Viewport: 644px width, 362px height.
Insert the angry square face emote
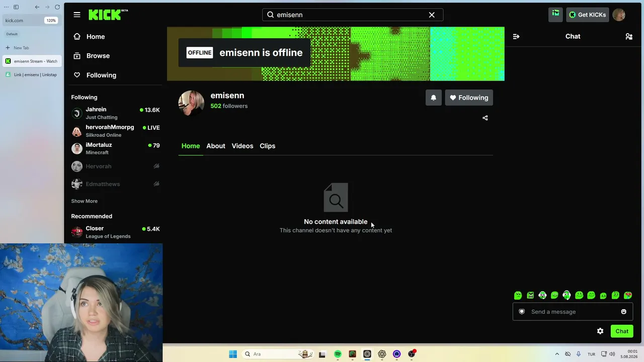tap(530, 296)
